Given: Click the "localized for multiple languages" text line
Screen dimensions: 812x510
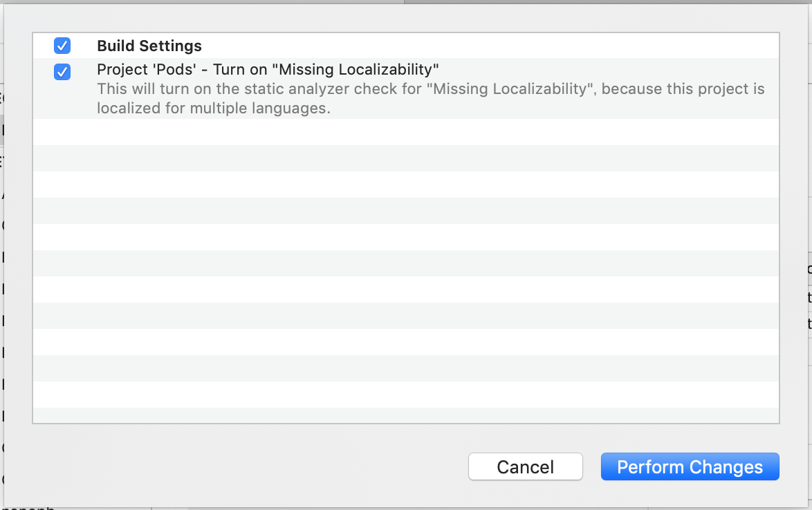Looking at the screenshot, I should click(214, 108).
